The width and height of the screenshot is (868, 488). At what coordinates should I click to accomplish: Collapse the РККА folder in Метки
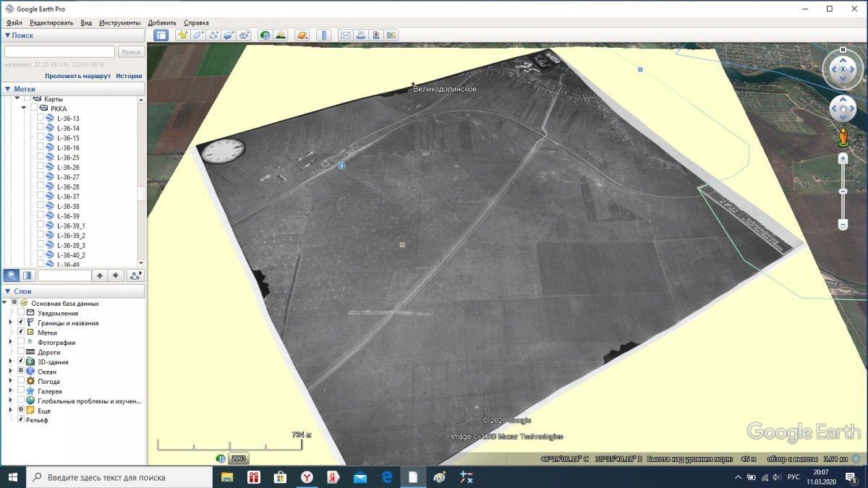[x=24, y=108]
